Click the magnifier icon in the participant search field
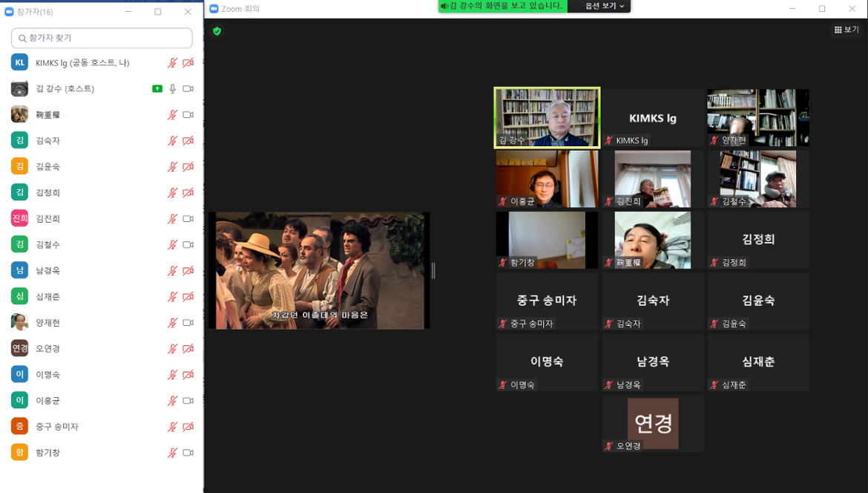The width and height of the screenshot is (868, 493). click(21, 36)
